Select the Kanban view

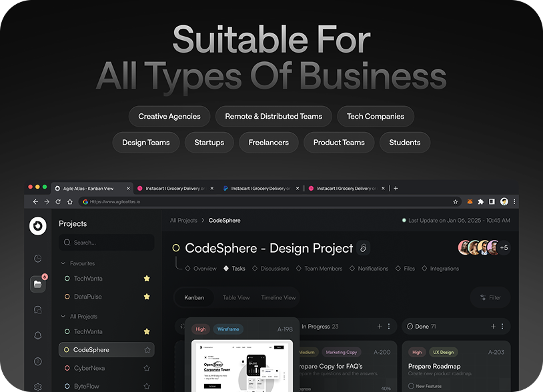(x=194, y=297)
